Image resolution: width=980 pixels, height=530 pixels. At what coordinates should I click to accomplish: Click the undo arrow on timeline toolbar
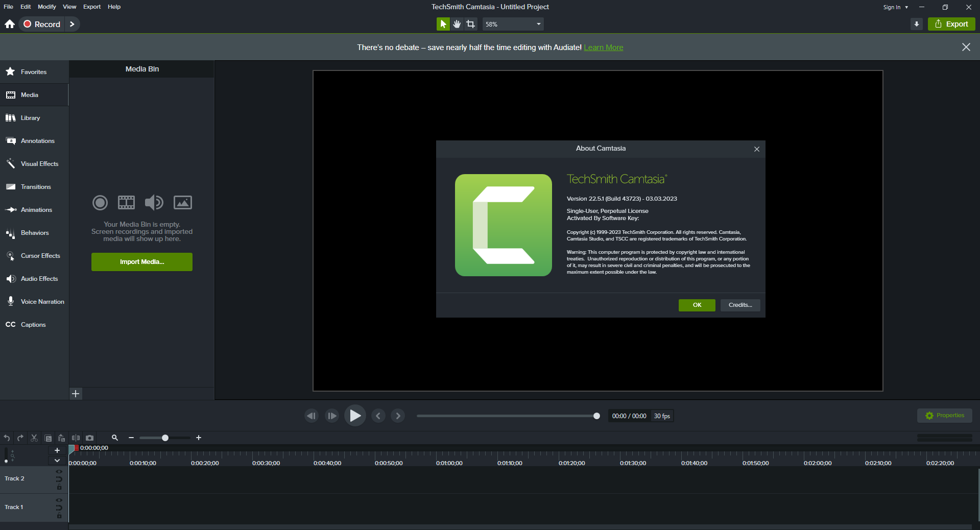coord(7,438)
